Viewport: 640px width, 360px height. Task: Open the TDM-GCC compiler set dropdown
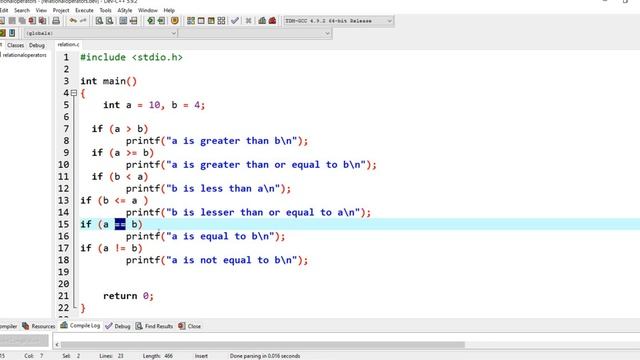click(338, 21)
